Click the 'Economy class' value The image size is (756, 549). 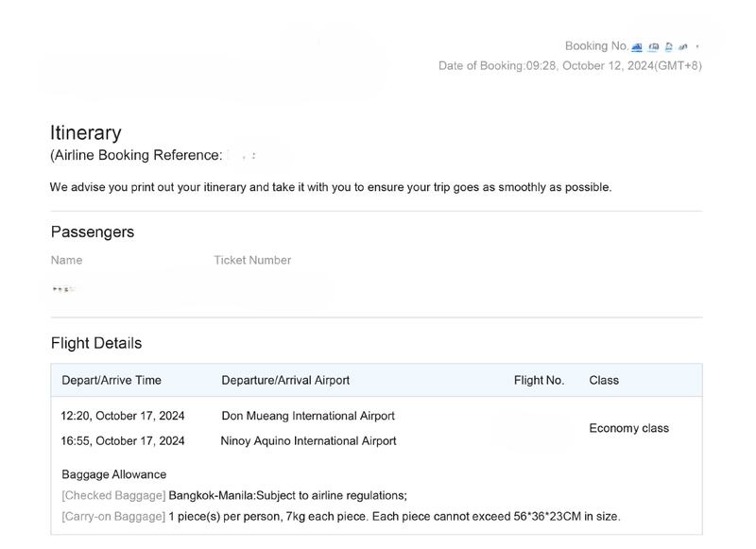tap(629, 428)
